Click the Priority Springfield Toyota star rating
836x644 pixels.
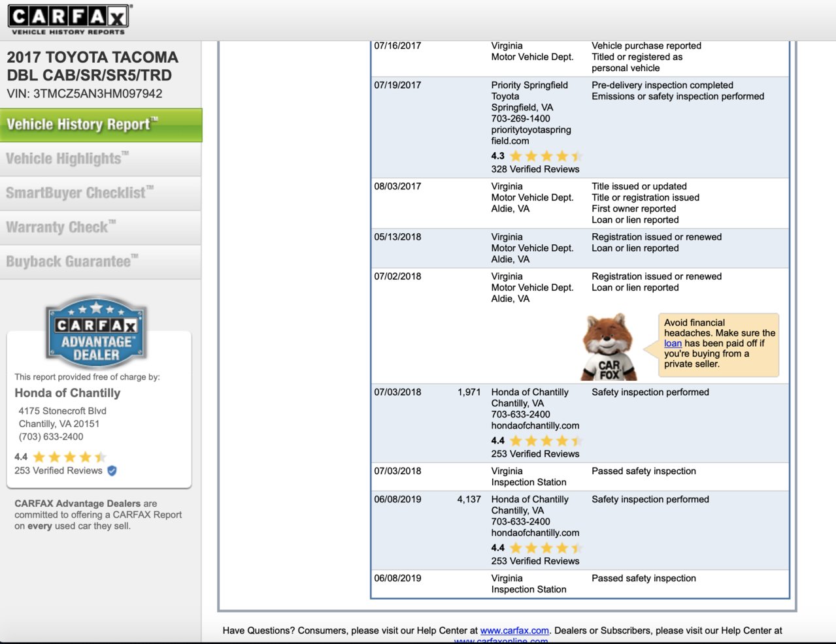pyautogui.click(x=546, y=156)
